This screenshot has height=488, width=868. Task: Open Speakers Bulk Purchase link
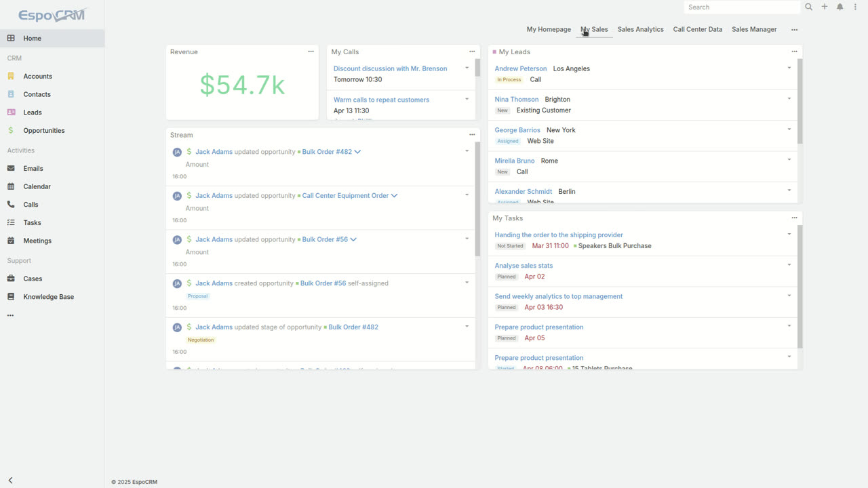click(x=614, y=246)
